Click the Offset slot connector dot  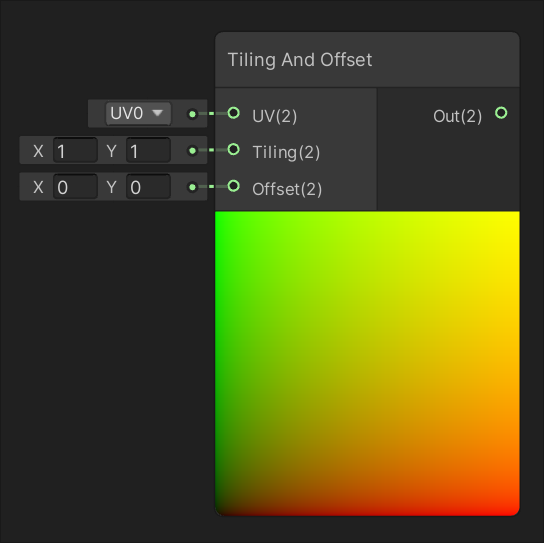pos(193,187)
